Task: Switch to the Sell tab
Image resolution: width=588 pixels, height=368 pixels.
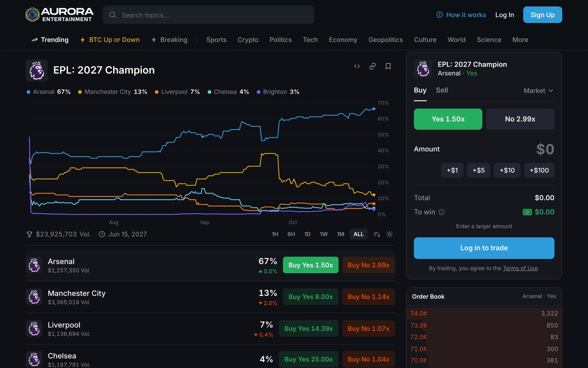Action: point(442,90)
